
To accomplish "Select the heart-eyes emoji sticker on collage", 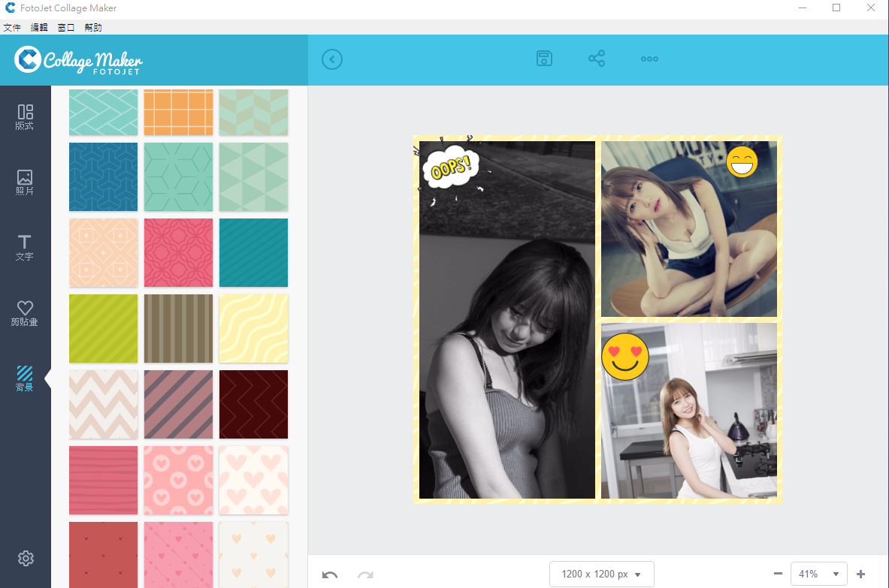I will [625, 356].
